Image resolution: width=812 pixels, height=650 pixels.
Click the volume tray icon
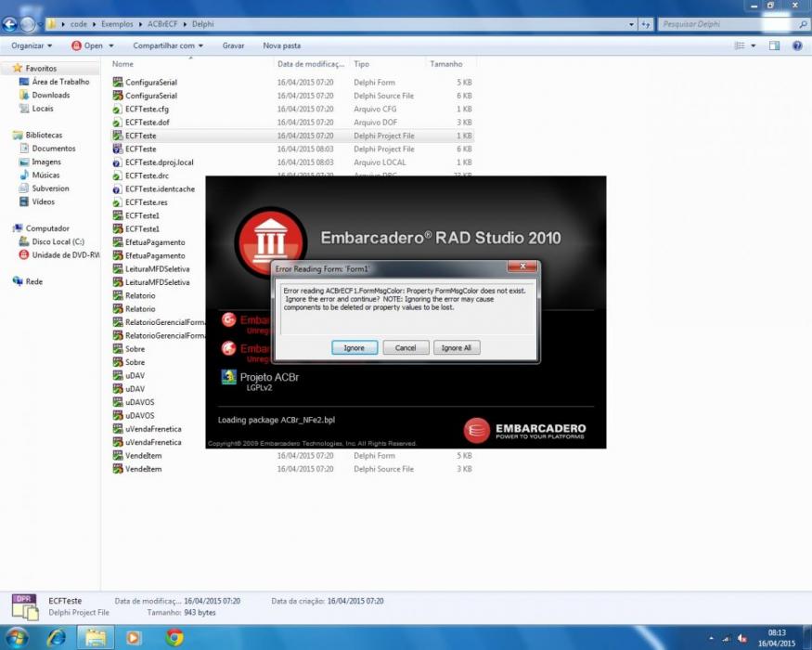point(742,638)
